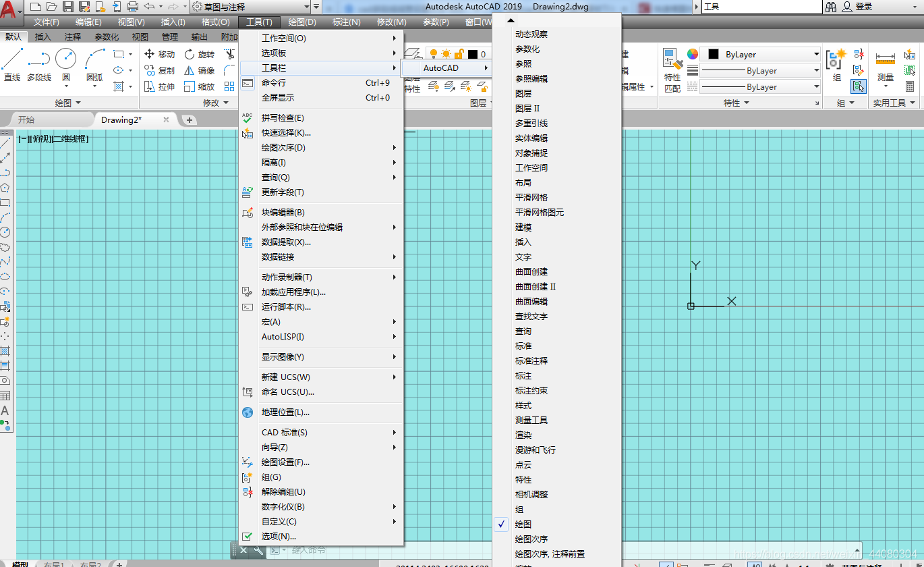
Task: Open the 文件(F) menu
Action: 47,22
